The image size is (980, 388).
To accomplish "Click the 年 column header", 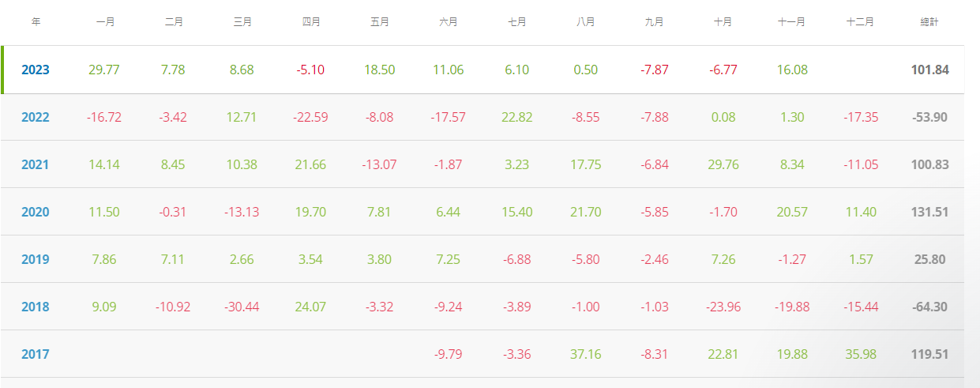I will 36,22.
